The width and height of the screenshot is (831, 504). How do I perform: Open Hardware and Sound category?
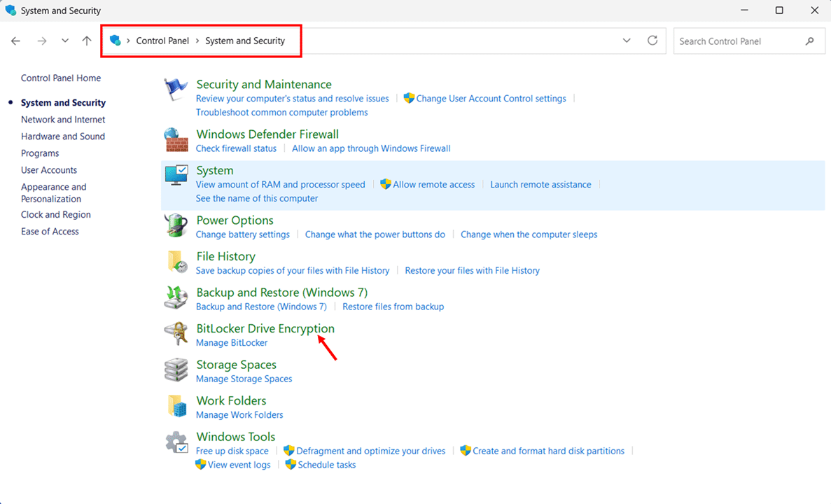[x=63, y=136]
